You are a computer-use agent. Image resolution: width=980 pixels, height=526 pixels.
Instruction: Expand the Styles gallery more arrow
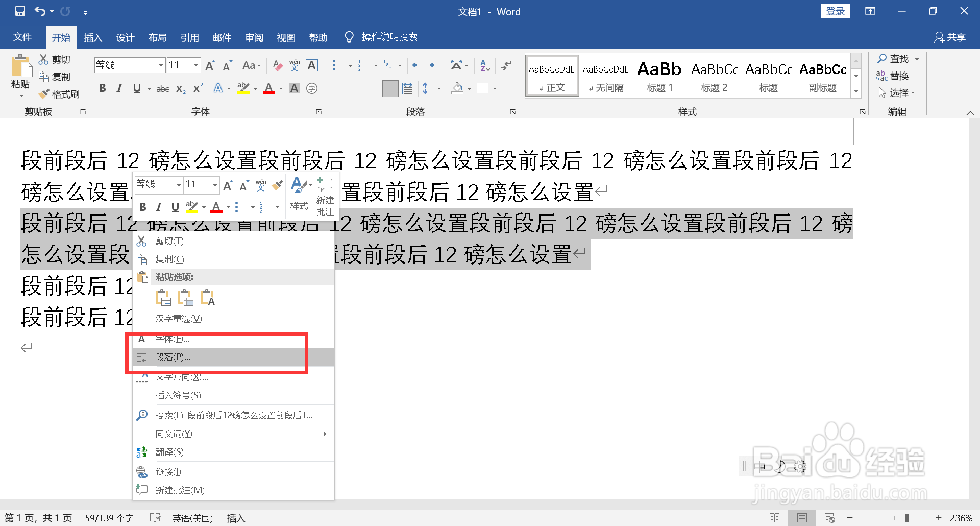click(x=856, y=91)
